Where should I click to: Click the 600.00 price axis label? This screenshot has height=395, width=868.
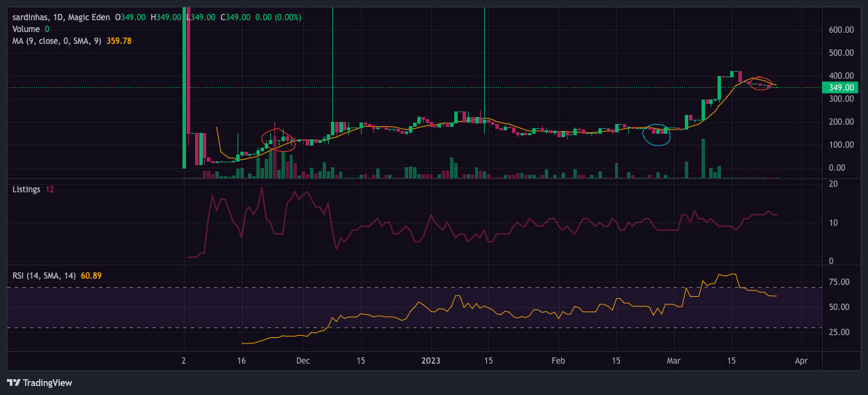(x=842, y=30)
